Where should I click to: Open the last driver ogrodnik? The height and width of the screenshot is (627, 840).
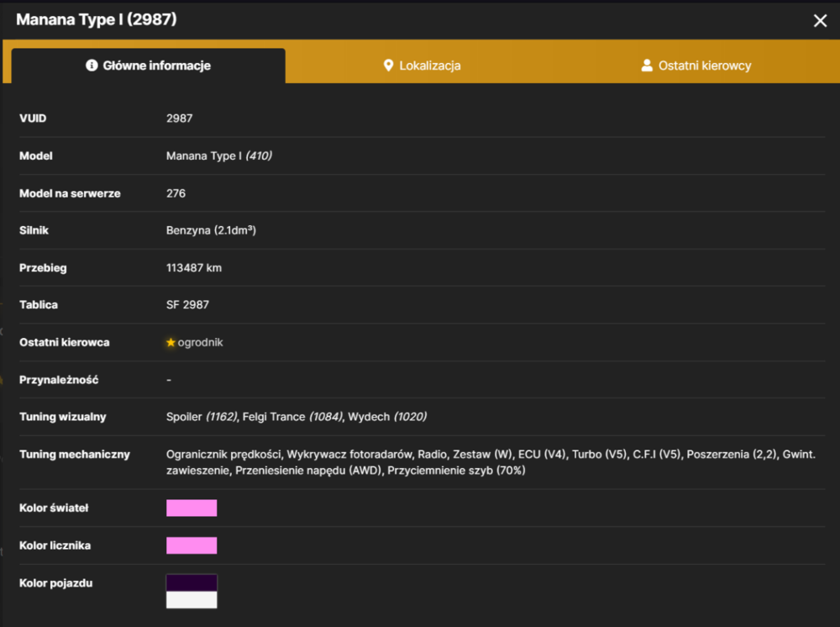click(x=200, y=342)
